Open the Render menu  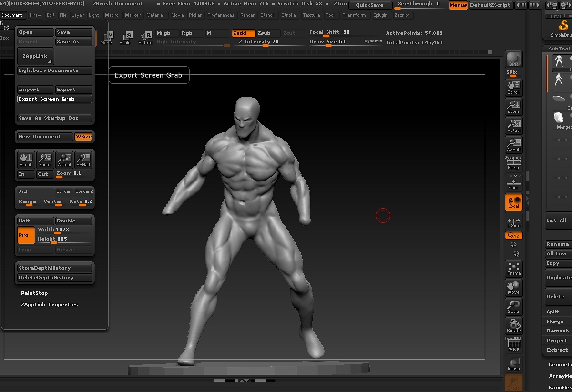[247, 15]
